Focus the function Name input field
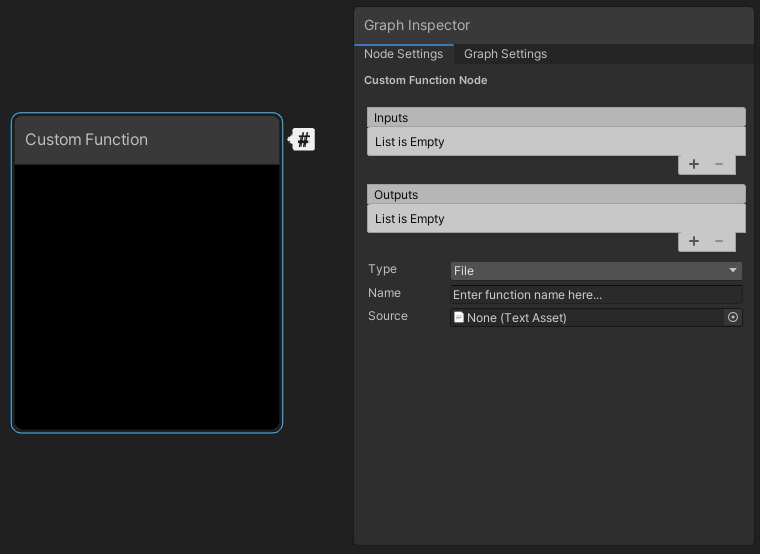The image size is (760, 554). pos(596,294)
